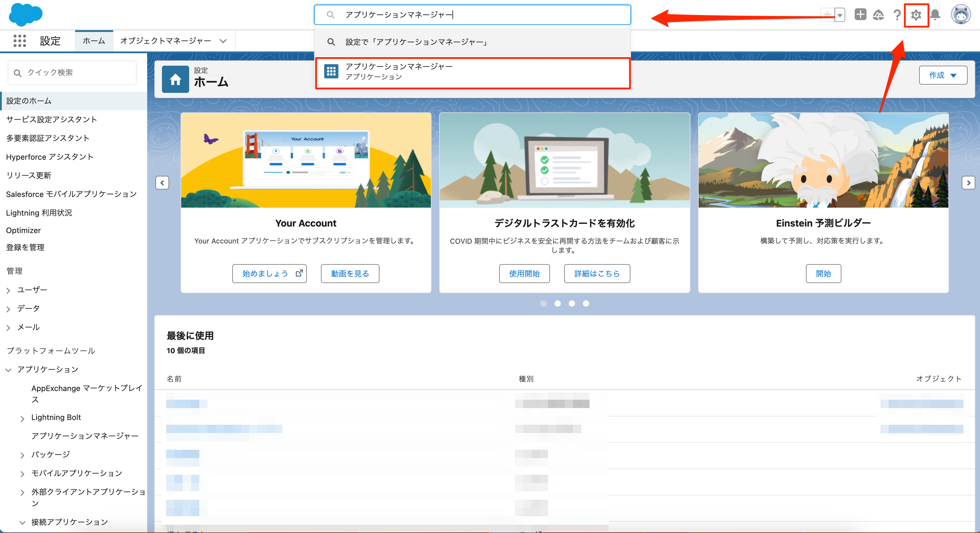Collapse the アプリケーション tree node
This screenshot has height=533, width=980.
pyautogui.click(x=8, y=370)
